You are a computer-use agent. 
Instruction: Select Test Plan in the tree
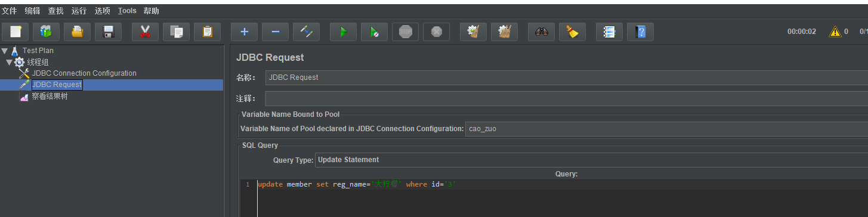(38, 51)
